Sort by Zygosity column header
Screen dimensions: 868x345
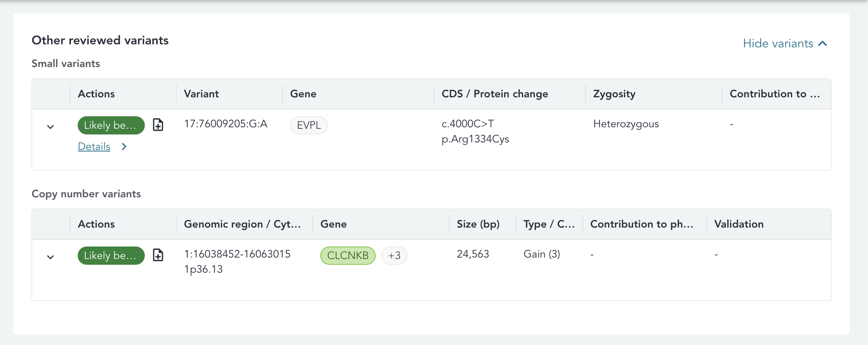(x=614, y=94)
